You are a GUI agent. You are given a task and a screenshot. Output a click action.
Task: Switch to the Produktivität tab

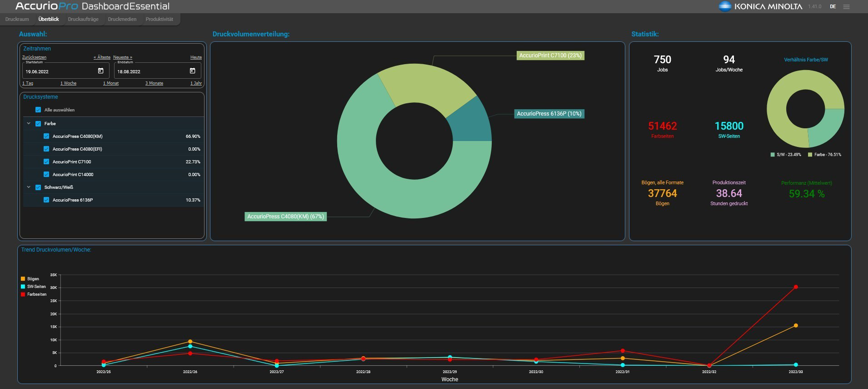click(x=160, y=19)
